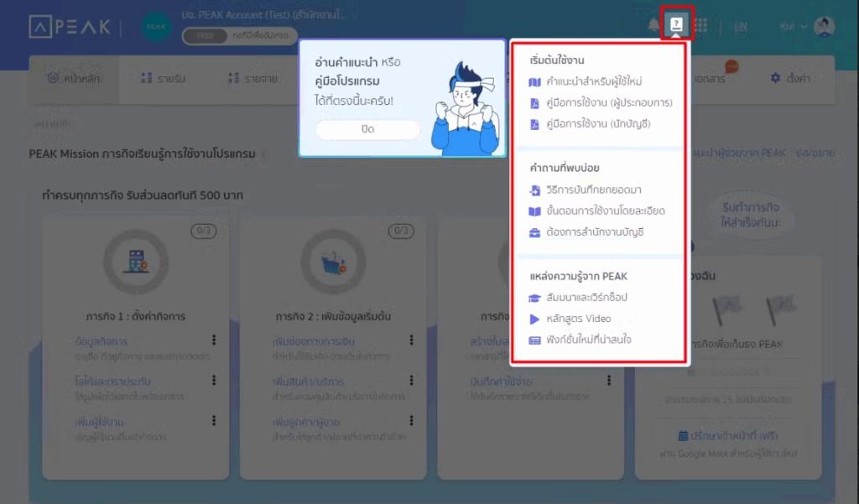The width and height of the screenshot is (859, 504).
Task: Click the PEAK Mission ภารกิจเรียนรู้การใช้งานโปรแกรม heading
Action: click(142, 154)
